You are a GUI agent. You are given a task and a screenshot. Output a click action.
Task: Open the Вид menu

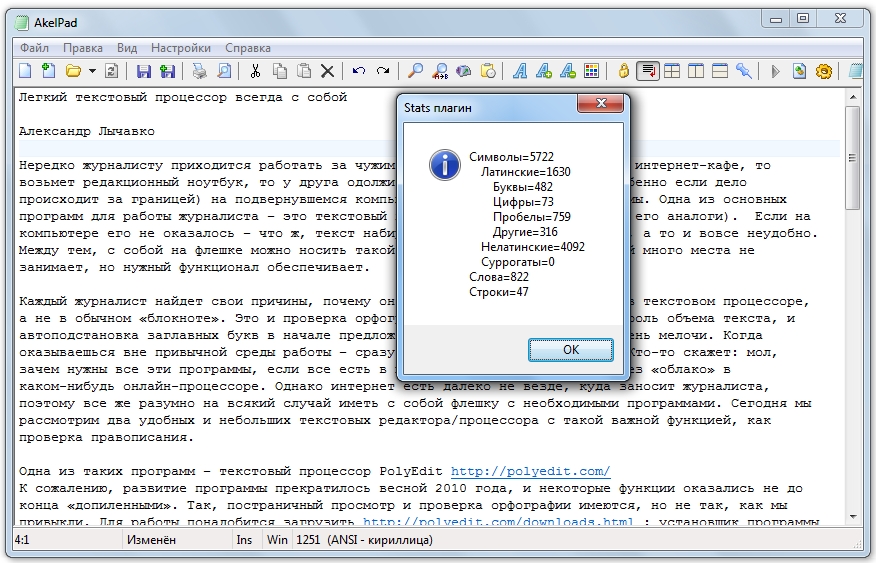tap(127, 48)
